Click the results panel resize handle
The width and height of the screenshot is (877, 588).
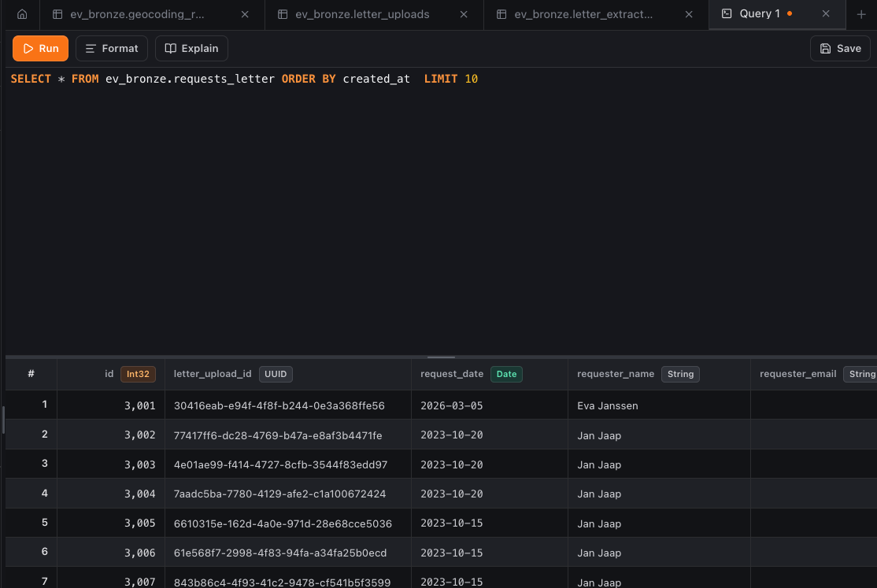click(441, 357)
